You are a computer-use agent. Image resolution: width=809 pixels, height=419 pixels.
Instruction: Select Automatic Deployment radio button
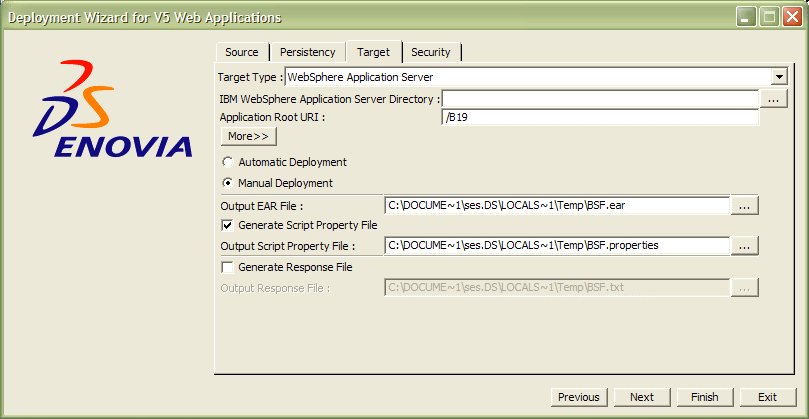[x=228, y=162]
